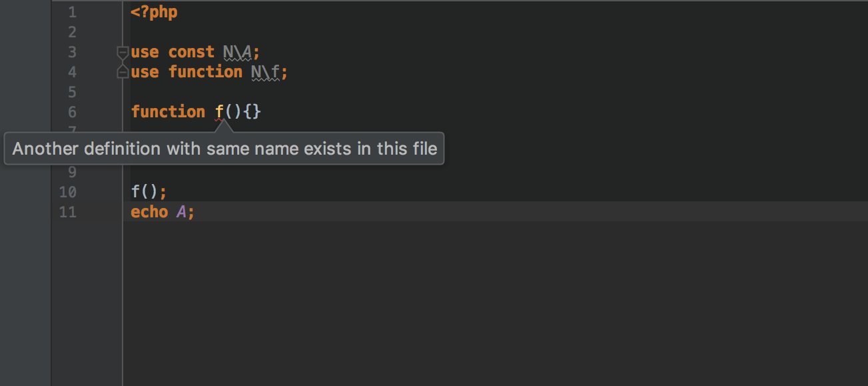Click line number 6 in the gutter
This screenshot has height=386, width=868.
72,112
